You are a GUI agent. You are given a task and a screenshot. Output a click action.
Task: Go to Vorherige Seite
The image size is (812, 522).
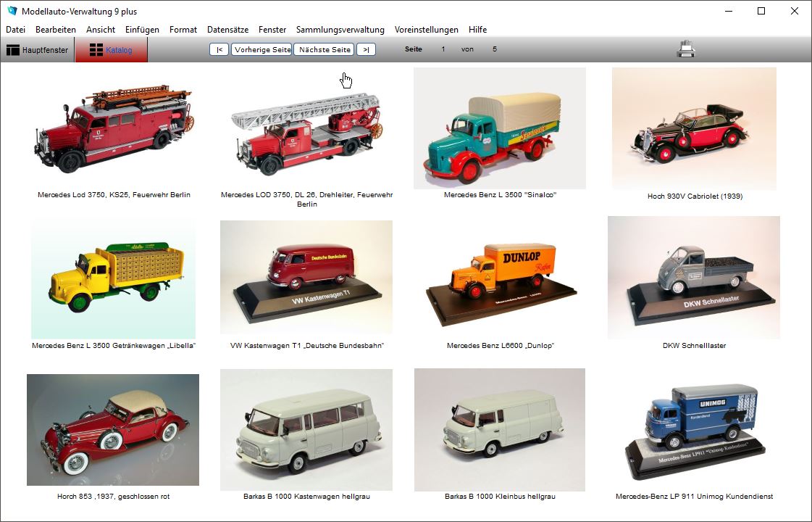point(261,49)
